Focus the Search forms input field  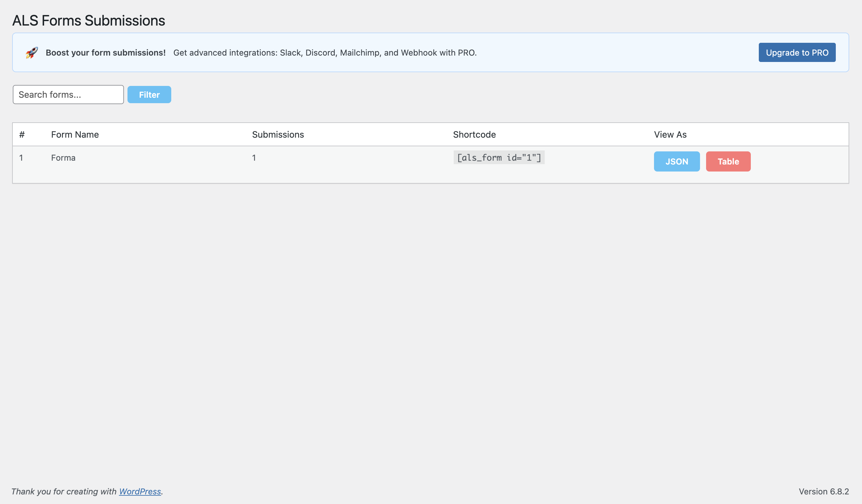click(68, 94)
